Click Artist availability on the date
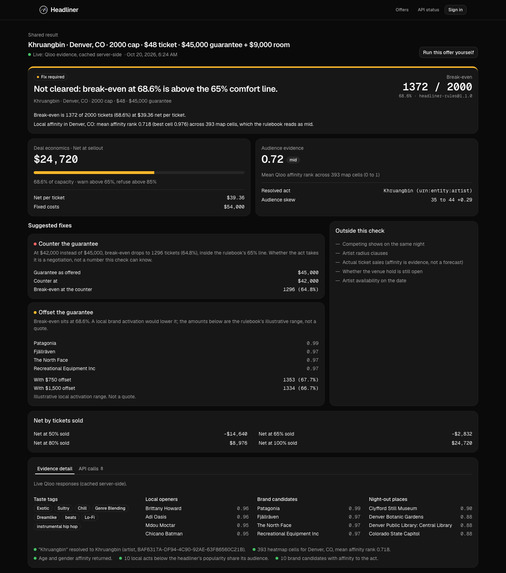Screen dimensions: 506x573 pos(374,281)
